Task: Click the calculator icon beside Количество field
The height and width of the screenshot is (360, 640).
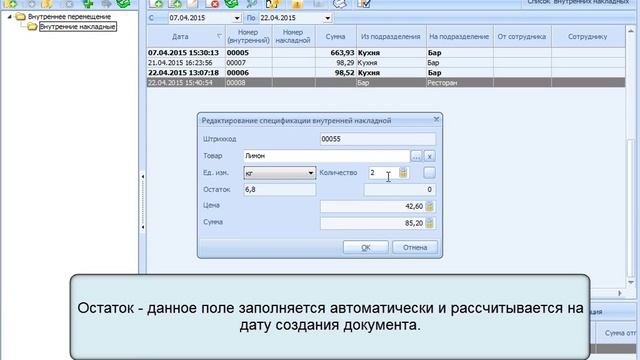Action: tap(403, 173)
